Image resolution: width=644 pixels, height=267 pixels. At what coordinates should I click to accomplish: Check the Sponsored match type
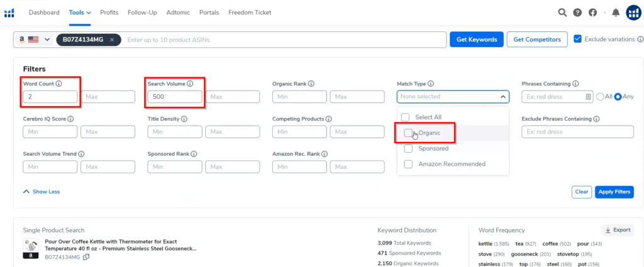(408, 148)
